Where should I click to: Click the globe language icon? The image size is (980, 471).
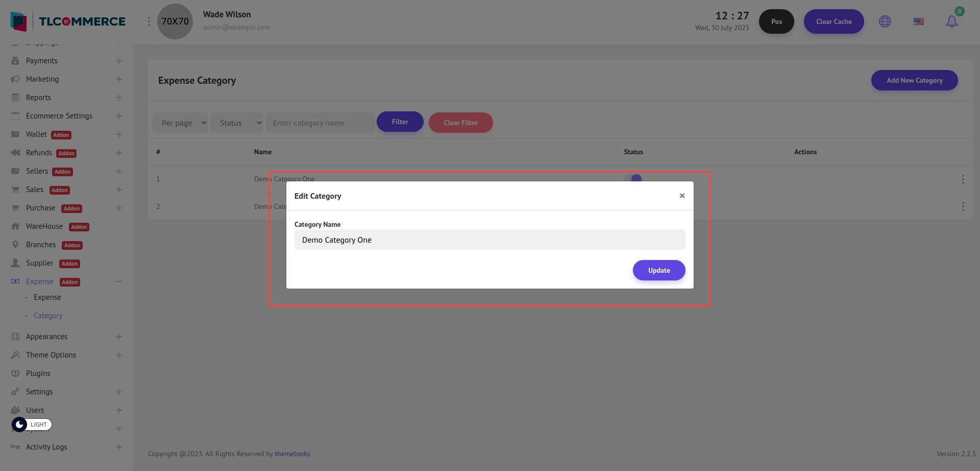click(885, 21)
